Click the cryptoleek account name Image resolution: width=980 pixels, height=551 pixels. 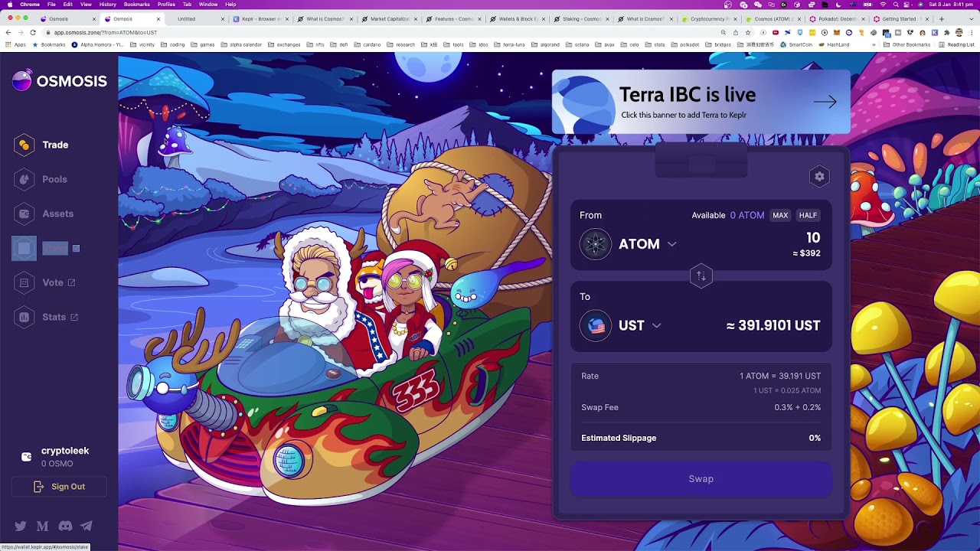coord(65,451)
